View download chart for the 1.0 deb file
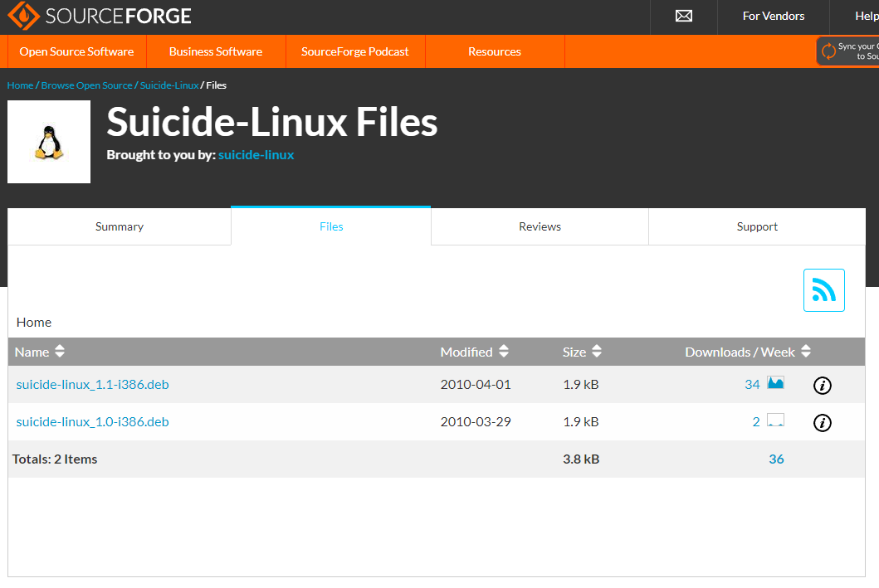The width and height of the screenshot is (879, 588). tap(775, 420)
